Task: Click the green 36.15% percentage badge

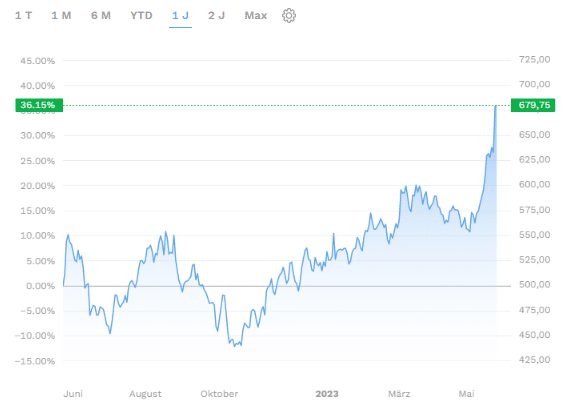Action: [x=39, y=105]
